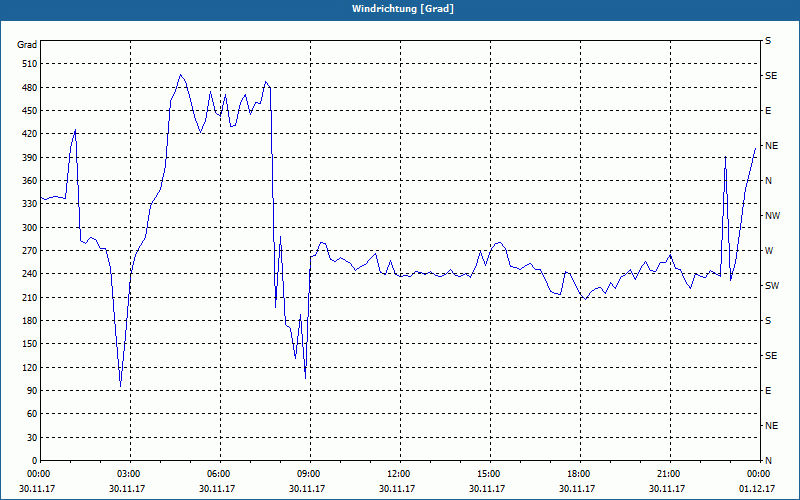Click the N compass label level with 360
Viewport: 800px width, 500px height.
coord(768,181)
